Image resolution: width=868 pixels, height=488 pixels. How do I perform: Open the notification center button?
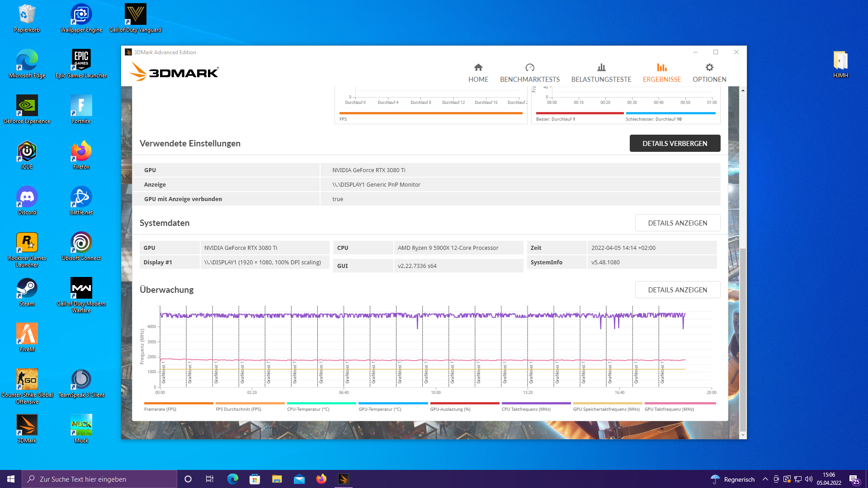pyautogui.click(x=854, y=479)
